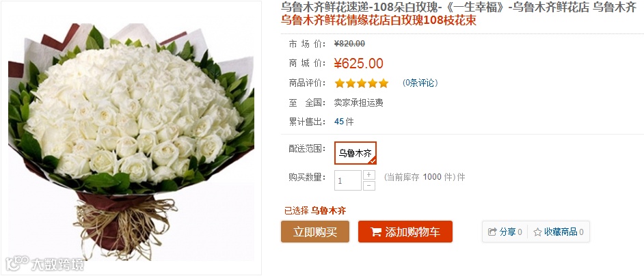This screenshot has width=644, height=276.
Task: Click the favorite star outline icon
Action: (x=537, y=232)
